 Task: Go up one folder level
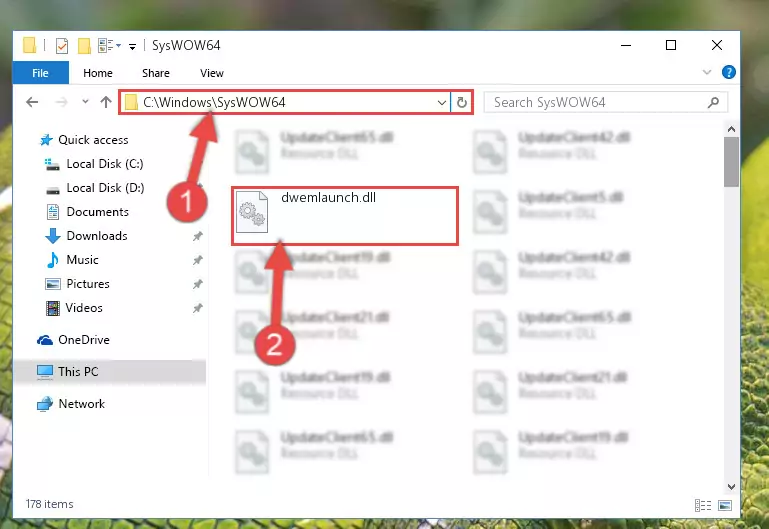coord(106,102)
